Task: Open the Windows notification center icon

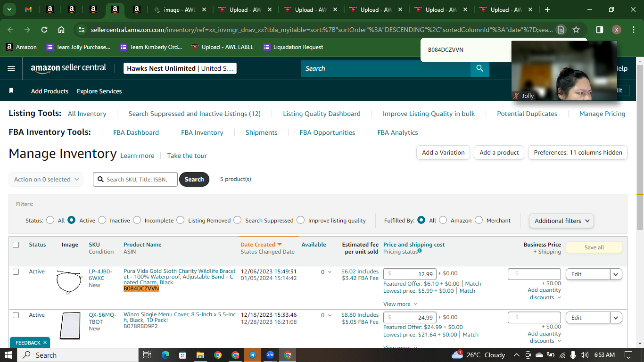Action: pyautogui.click(x=628, y=355)
